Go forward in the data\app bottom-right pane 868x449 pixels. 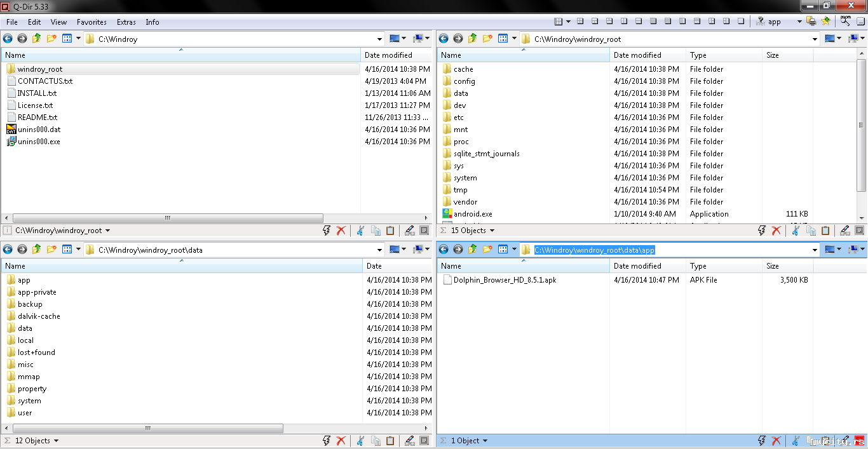(x=458, y=250)
